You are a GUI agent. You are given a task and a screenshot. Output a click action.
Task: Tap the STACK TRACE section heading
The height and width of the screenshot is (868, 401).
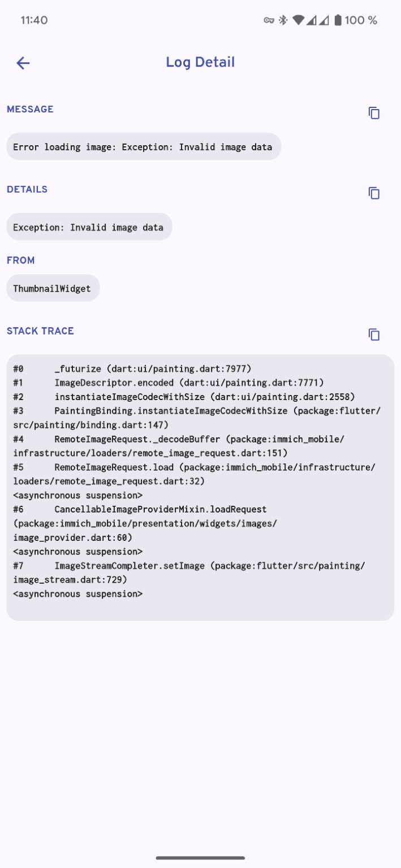[40, 331]
